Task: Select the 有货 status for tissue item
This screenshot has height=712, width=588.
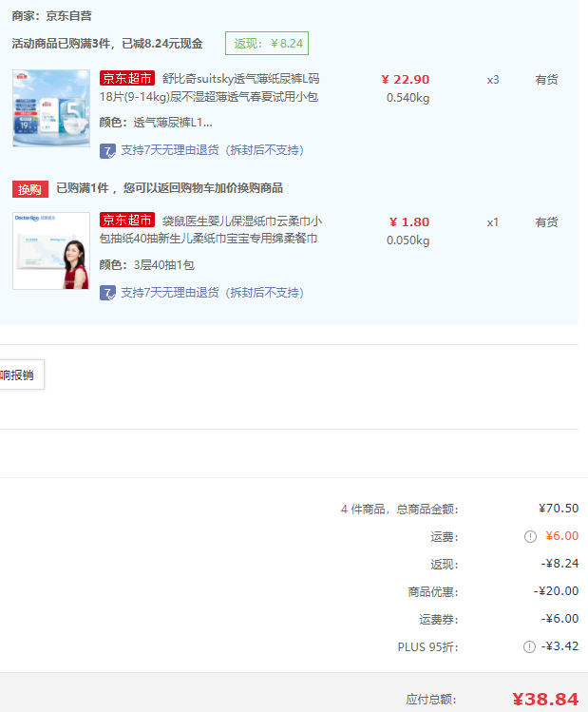Action: pos(546,222)
